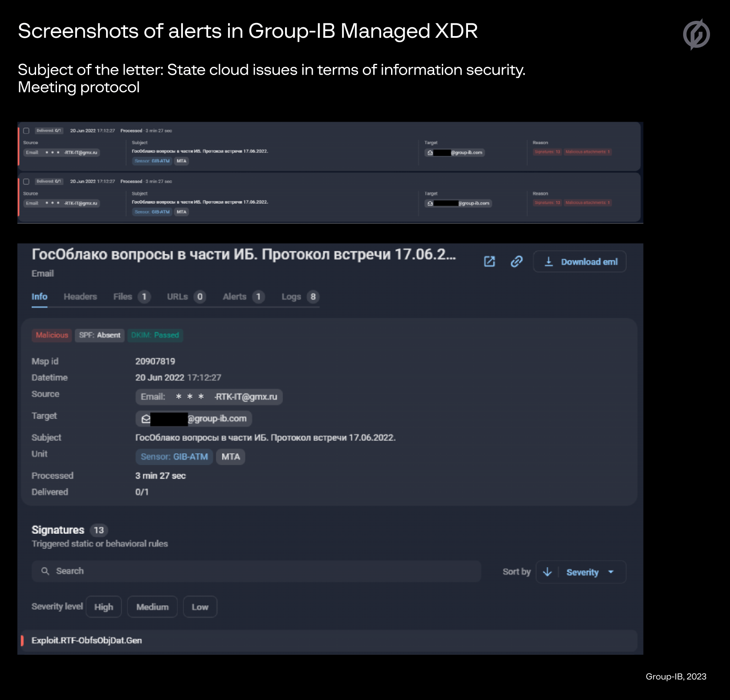Click the Delivered 0/1 badge in second alert row
This screenshot has width=730, height=700.
(x=49, y=182)
